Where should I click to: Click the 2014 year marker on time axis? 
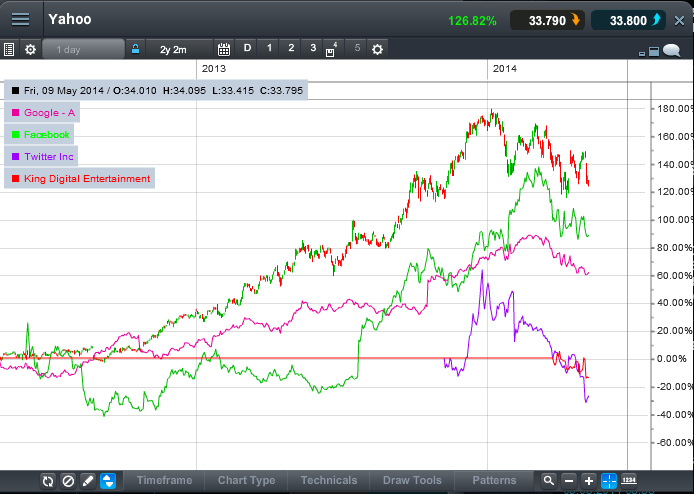click(x=505, y=69)
